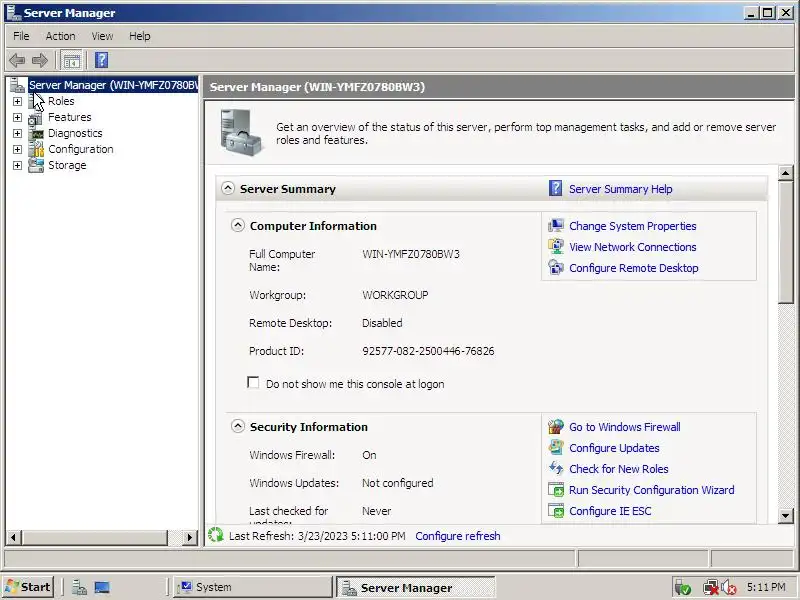Screen dimensions: 800x600
Task: Click the Server Summary Help question mark icon
Action: pyautogui.click(x=555, y=188)
